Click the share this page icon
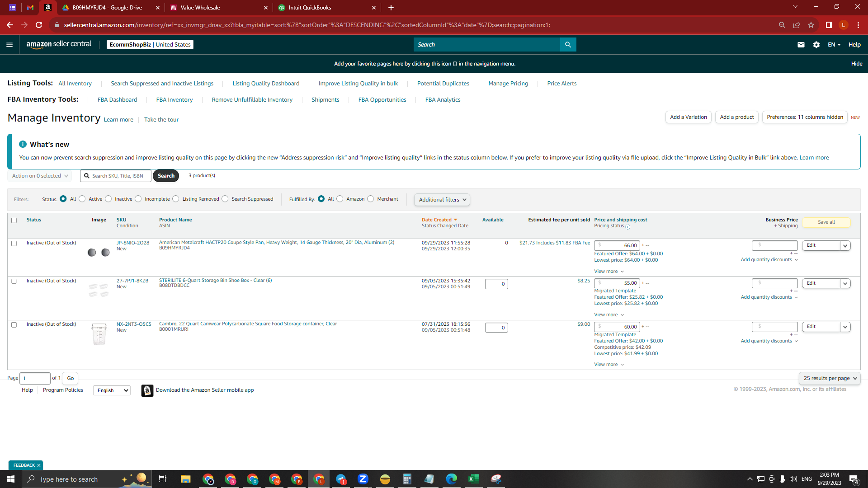The width and height of the screenshot is (868, 488). coord(797,25)
